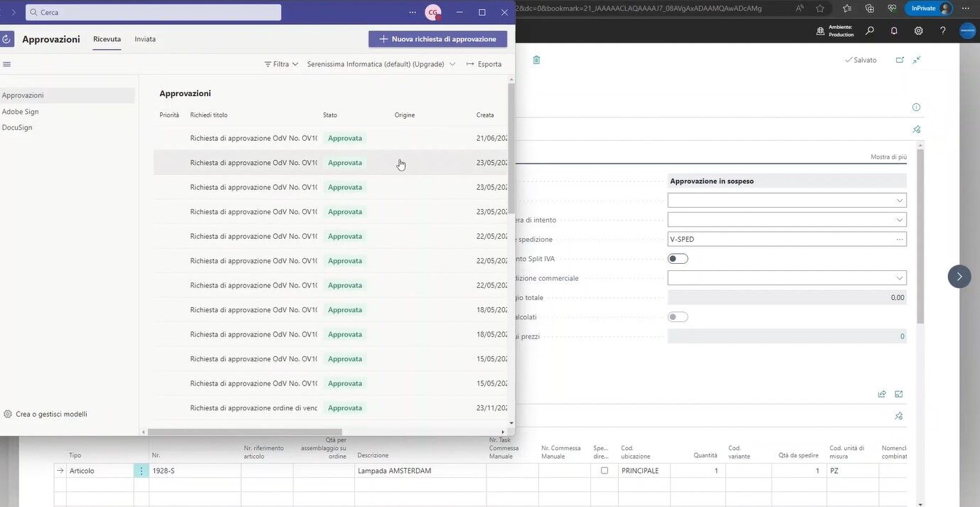Open help via the question mark icon
Screen dimensions: 980x507
tap(942, 31)
